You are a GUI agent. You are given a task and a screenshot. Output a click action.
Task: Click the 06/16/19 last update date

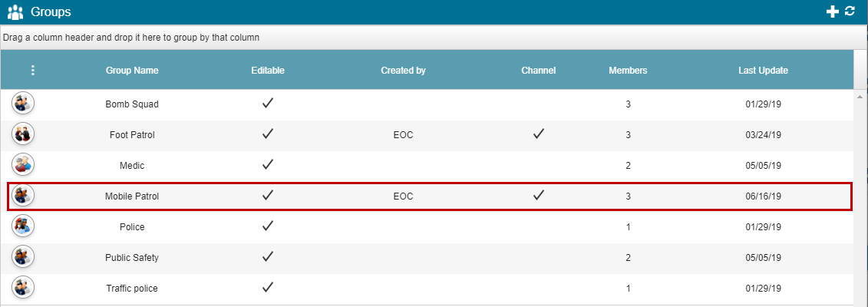point(764,196)
